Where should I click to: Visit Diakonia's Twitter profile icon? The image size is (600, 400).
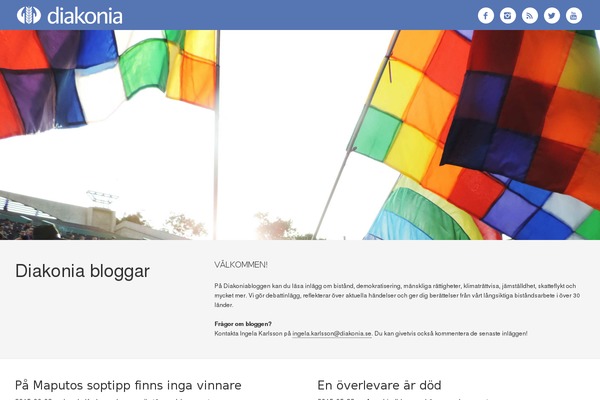552,16
